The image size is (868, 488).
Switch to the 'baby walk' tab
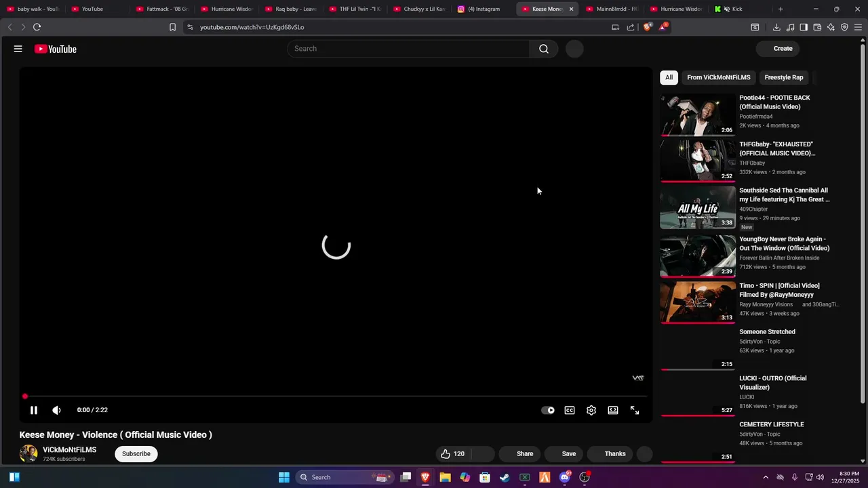point(33,9)
